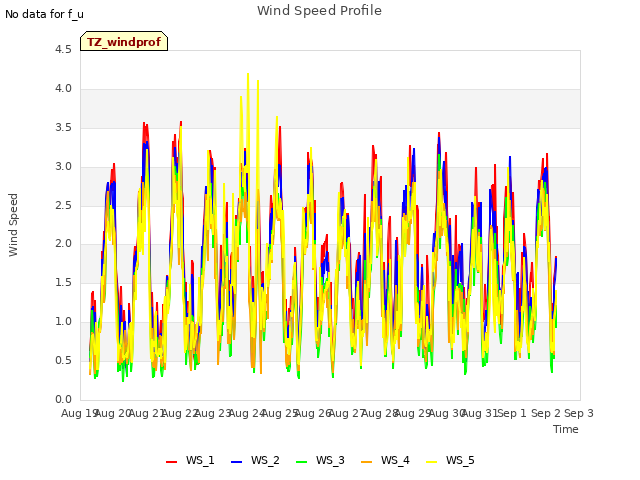Click the red WS_1 legend swatch

pos(171,462)
